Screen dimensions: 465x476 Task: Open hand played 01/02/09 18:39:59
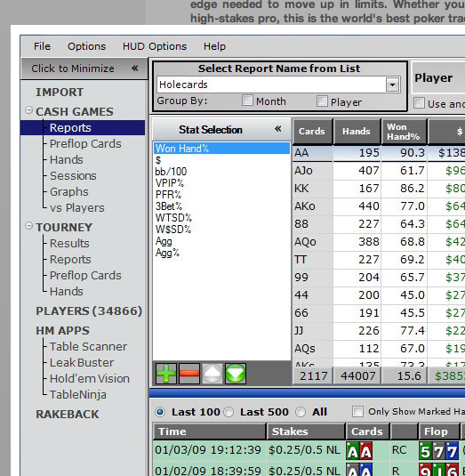(309, 469)
